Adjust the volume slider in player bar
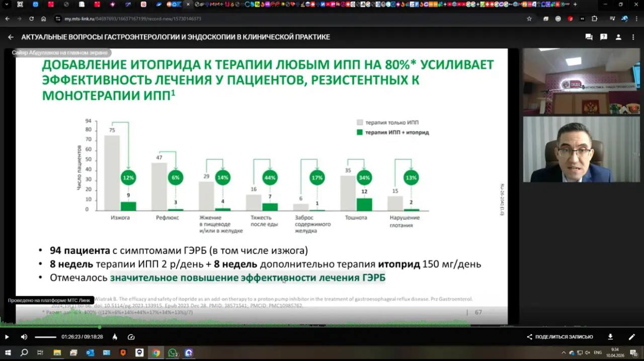This screenshot has height=361, width=644. point(46,337)
